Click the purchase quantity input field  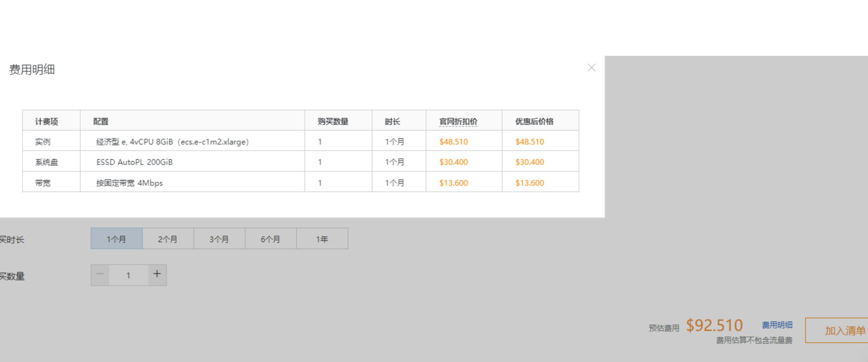tap(128, 275)
